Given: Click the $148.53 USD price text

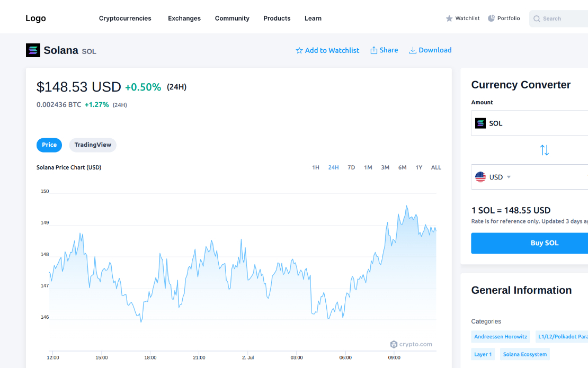Looking at the screenshot, I should [x=79, y=87].
